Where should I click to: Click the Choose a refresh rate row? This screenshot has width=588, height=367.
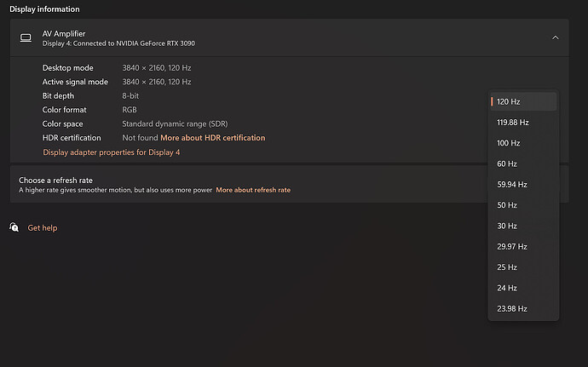pos(290,185)
